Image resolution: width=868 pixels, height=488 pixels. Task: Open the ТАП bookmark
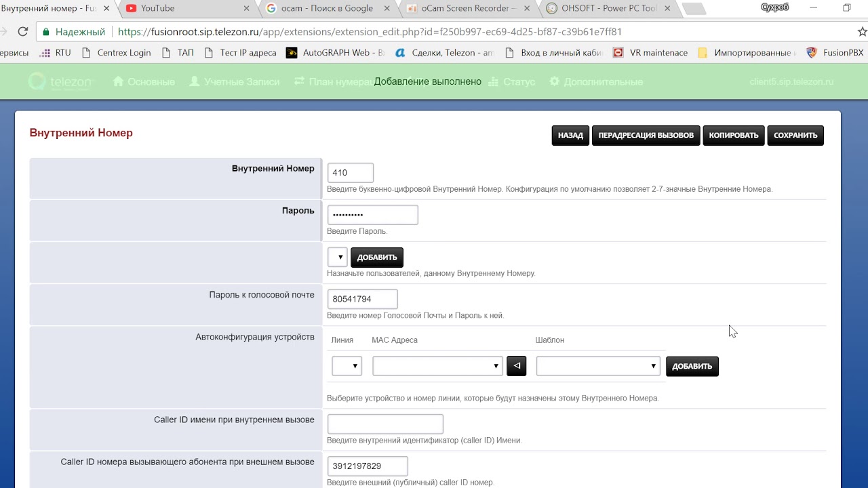point(178,52)
